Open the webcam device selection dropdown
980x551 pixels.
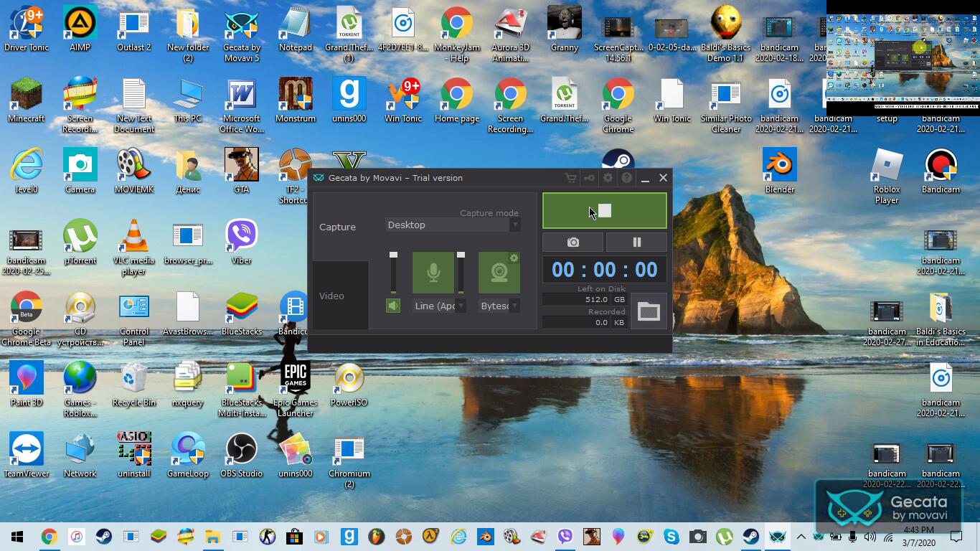(514, 306)
